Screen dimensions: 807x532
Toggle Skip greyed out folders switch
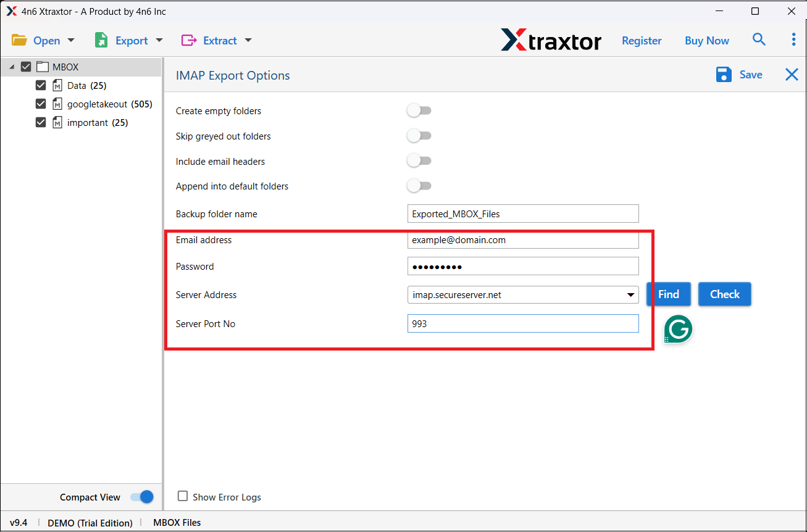click(x=419, y=136)
